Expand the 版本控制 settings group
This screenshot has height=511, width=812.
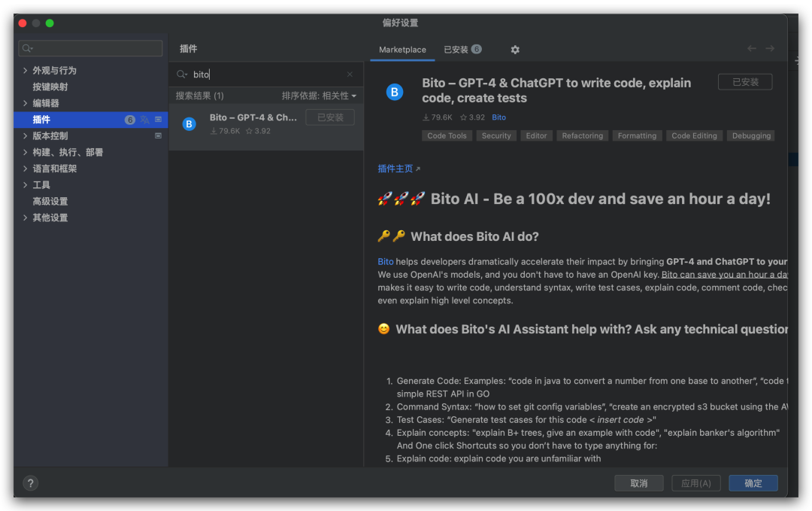click(25, 135)
